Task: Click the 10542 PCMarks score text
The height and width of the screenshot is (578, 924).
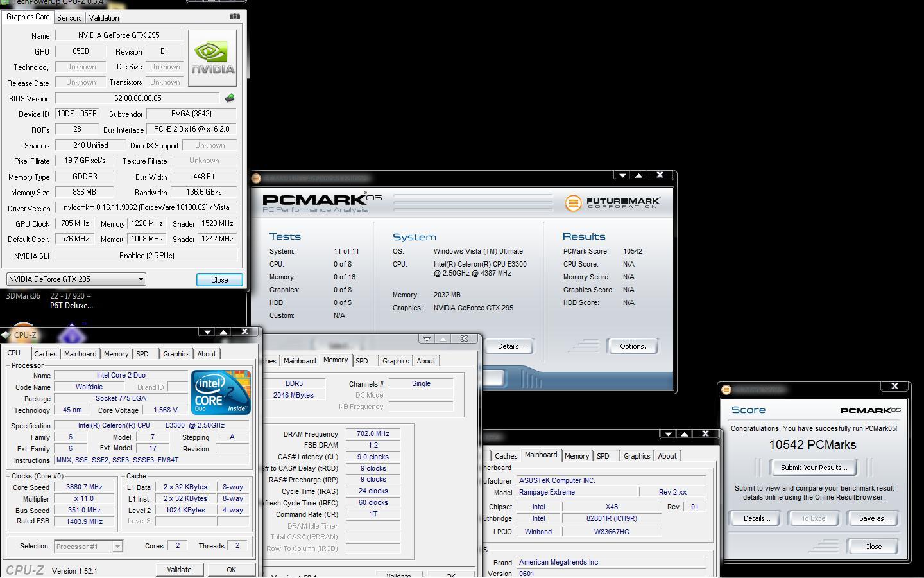Action: [813, 444]
